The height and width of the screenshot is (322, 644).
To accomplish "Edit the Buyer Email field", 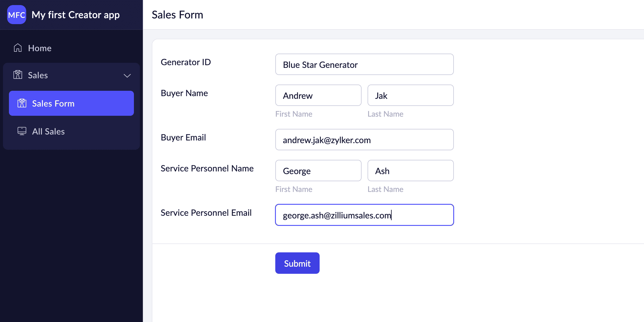I will click(364, 140).
